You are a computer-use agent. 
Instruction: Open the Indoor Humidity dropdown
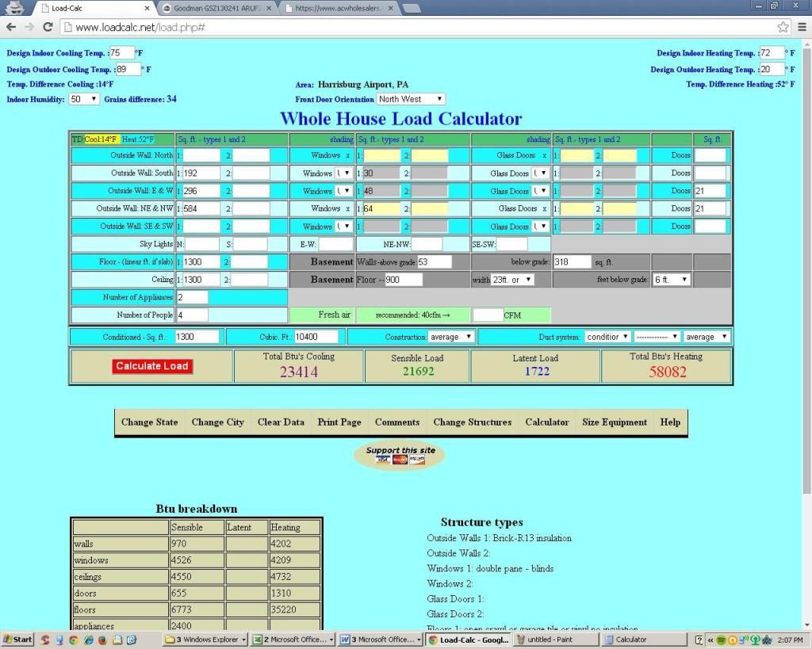point(83,99)
